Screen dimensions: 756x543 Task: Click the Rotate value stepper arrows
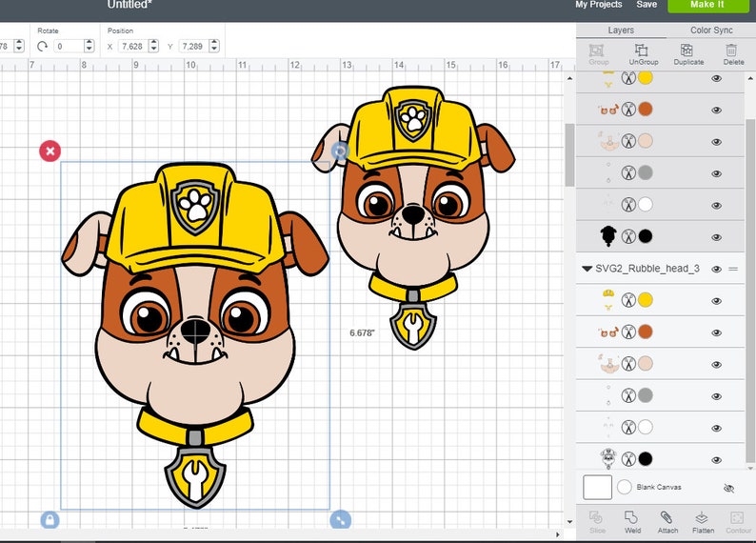[89, 47]
